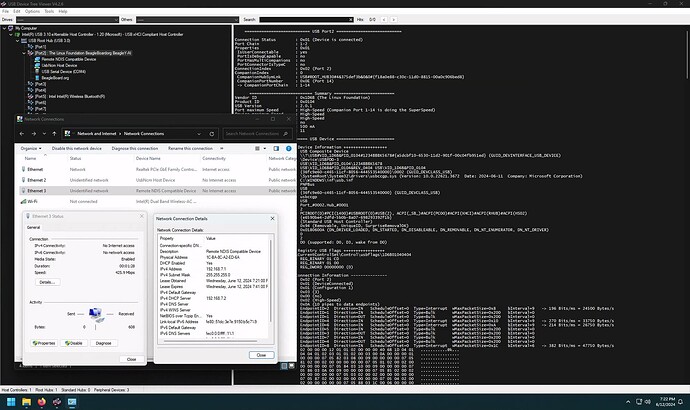Viewport: 690px width, 410px height.
Task: Select My Computer icon in tree
Action: (11, 28)
